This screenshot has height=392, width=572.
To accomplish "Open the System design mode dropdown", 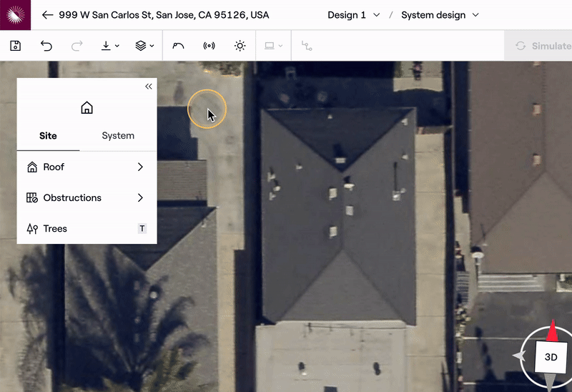I will click(440, 15).
